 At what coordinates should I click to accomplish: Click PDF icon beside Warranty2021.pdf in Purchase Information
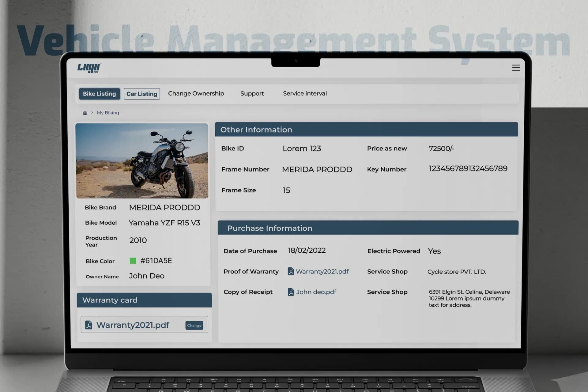(291, 271)
